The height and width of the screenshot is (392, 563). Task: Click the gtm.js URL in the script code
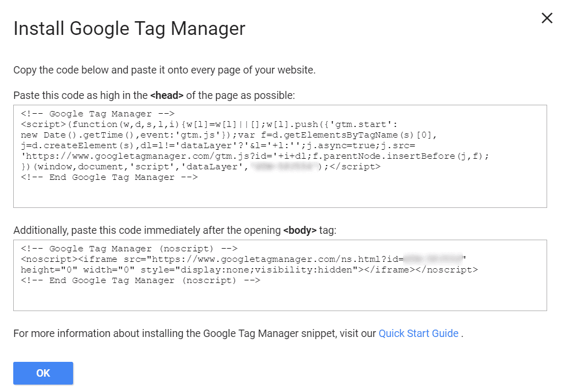pyautogui.click(x=132, y=156)
